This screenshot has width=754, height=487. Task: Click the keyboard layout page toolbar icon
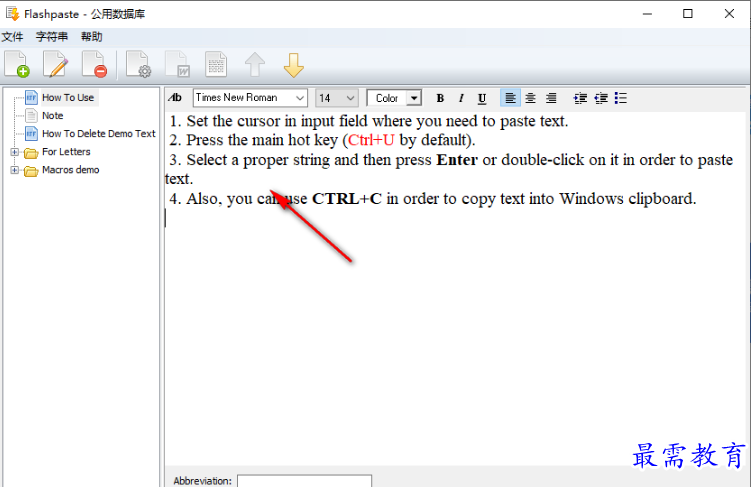216,64
